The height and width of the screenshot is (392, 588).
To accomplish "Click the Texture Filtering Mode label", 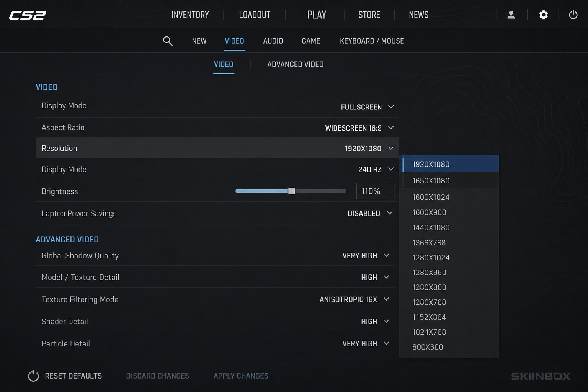I will pos(80,299).
